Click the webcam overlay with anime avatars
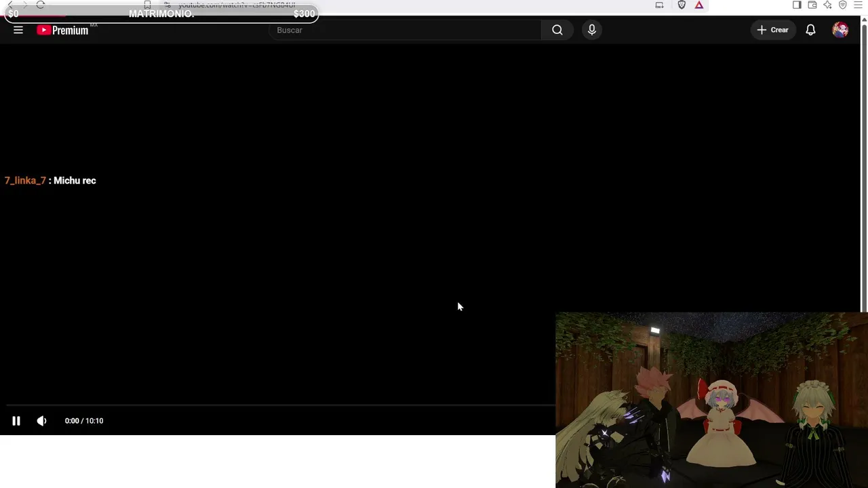Screen dimensions: 868x488 pos(711,400)
